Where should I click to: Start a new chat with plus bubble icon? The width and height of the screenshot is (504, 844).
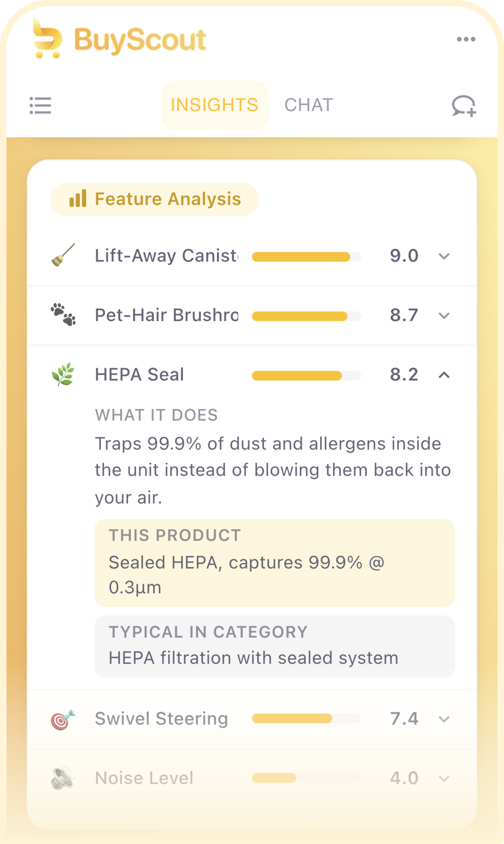pyautogui.click(x=464, y=106)
